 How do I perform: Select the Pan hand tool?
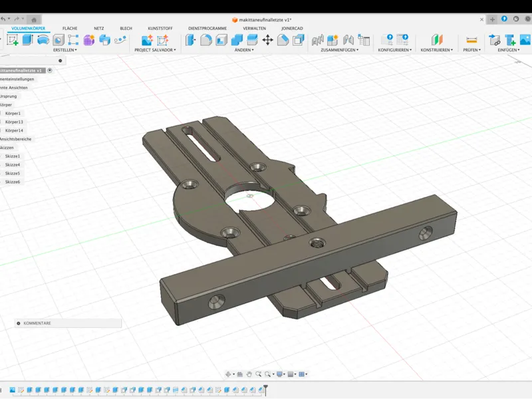tap(249, 374)
